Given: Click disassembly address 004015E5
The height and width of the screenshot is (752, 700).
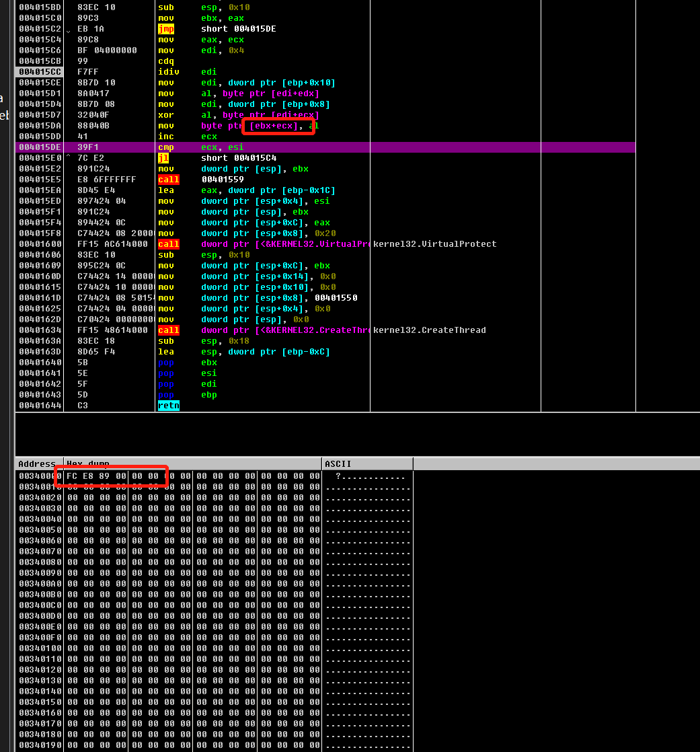Looking at the screenshot, I should point(40,180).
